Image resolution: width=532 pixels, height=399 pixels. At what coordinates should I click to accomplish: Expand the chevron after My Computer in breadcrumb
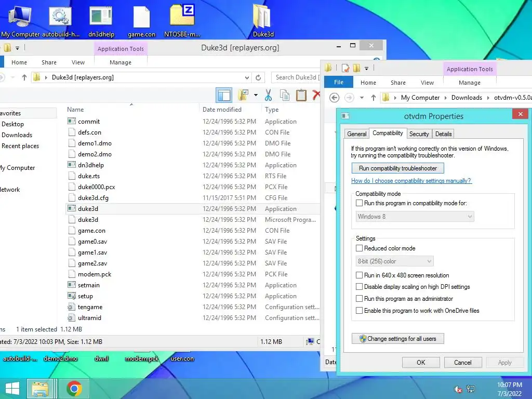click(x=445, y=98)
